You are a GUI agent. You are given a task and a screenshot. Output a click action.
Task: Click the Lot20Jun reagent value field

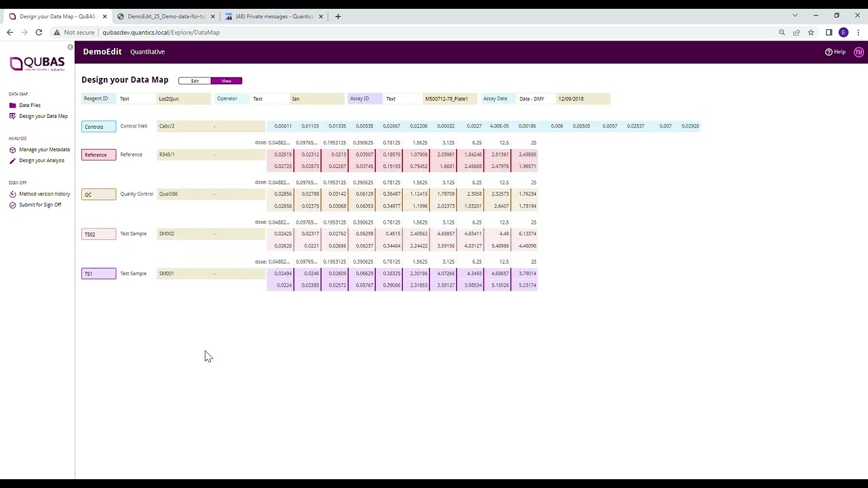point(184,99)
